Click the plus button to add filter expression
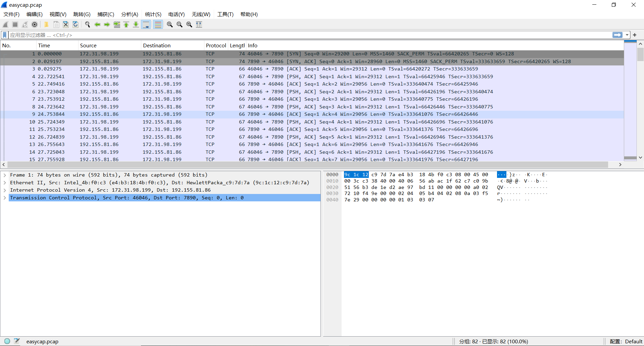 (x=635, y=35)
